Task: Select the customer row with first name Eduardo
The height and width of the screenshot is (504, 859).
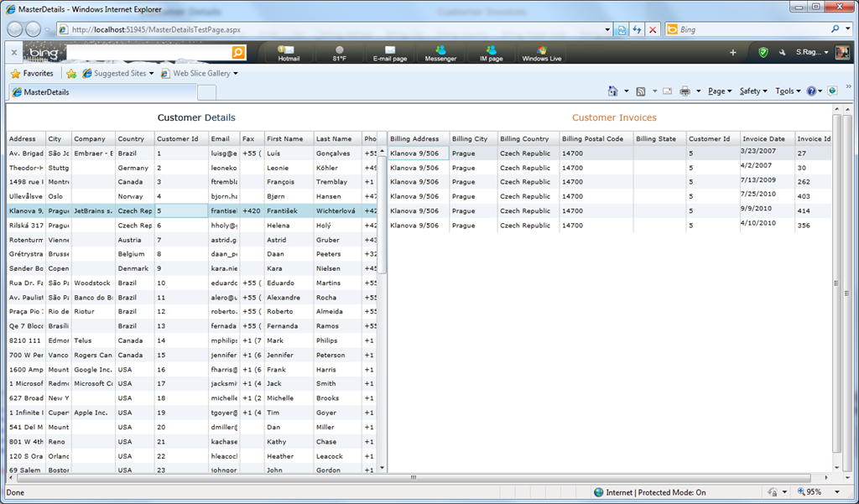Action: [192, 283]
